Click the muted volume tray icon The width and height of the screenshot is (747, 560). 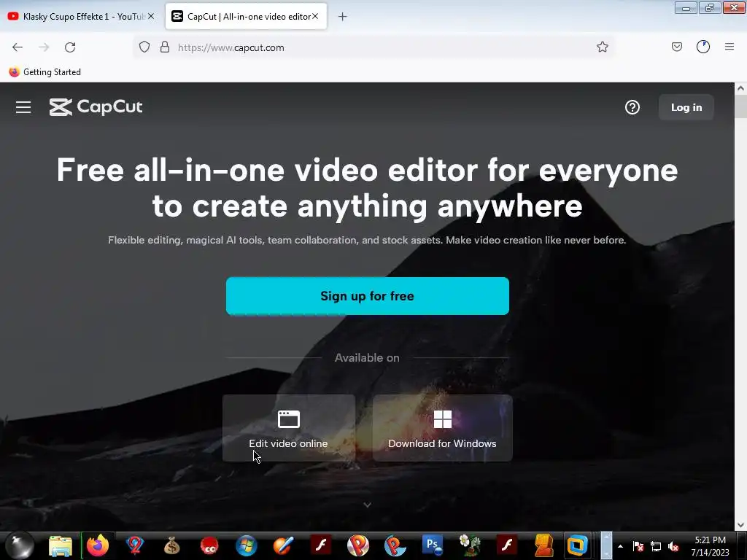coord(673,547)
